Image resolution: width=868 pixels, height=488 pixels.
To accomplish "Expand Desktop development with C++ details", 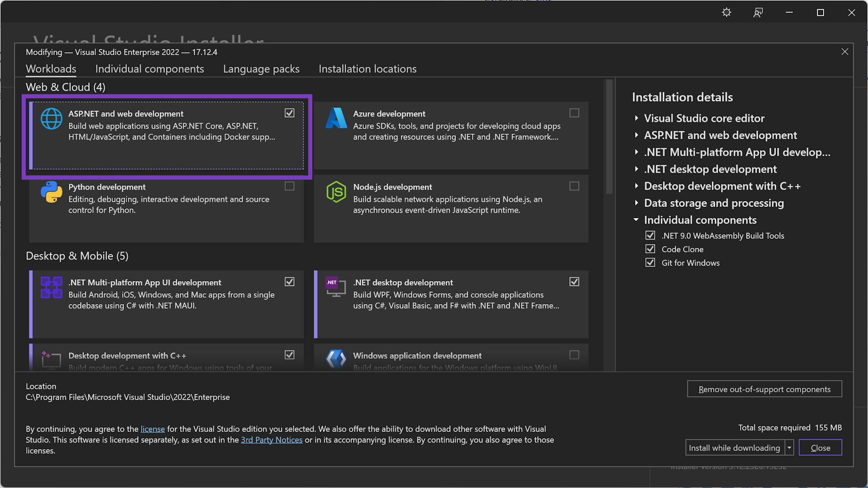I will [636, 186].
